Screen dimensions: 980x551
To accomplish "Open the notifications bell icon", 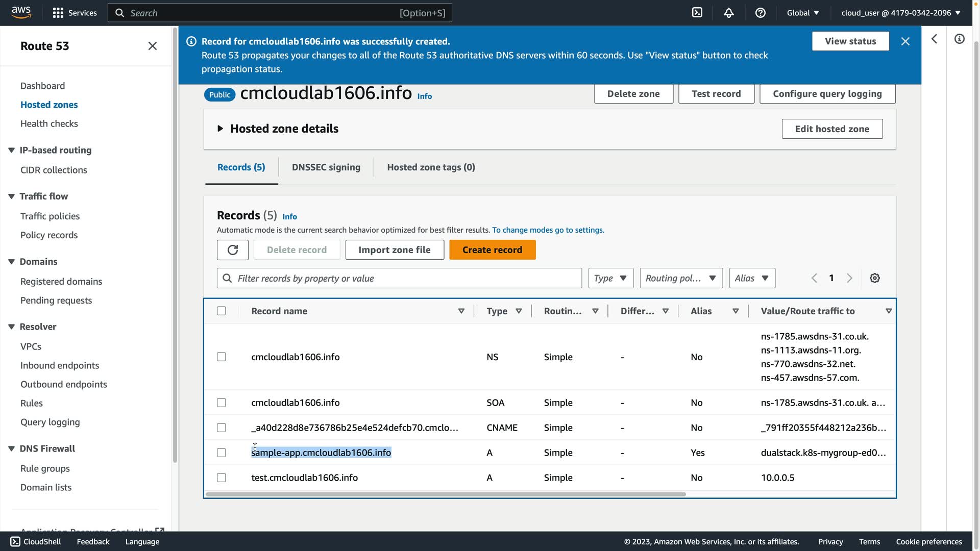I will (x=729, y=13).
